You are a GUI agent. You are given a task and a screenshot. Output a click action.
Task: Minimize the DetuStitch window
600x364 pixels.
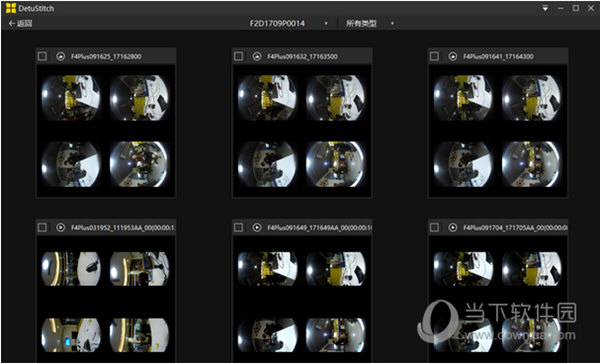tap(561, 8)
